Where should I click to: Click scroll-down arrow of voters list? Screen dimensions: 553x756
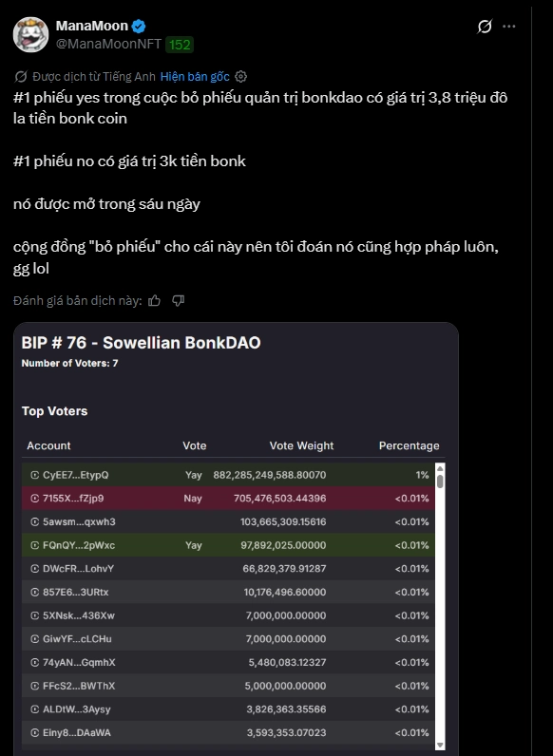(440, 745)
